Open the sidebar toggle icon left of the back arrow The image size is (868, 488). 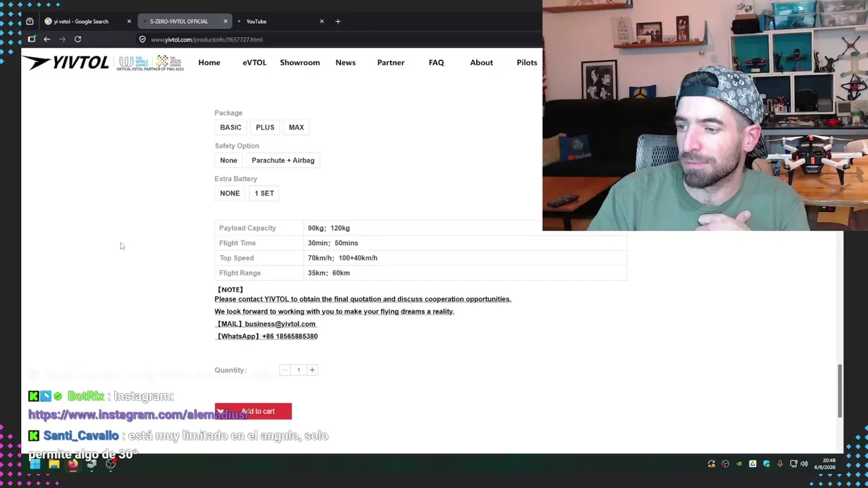tap(31, 39)
